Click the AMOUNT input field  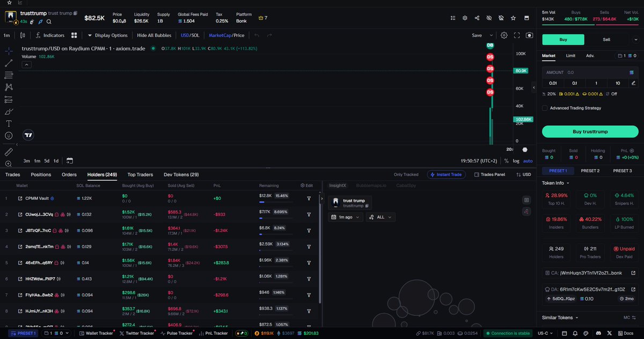coord(590,72)
